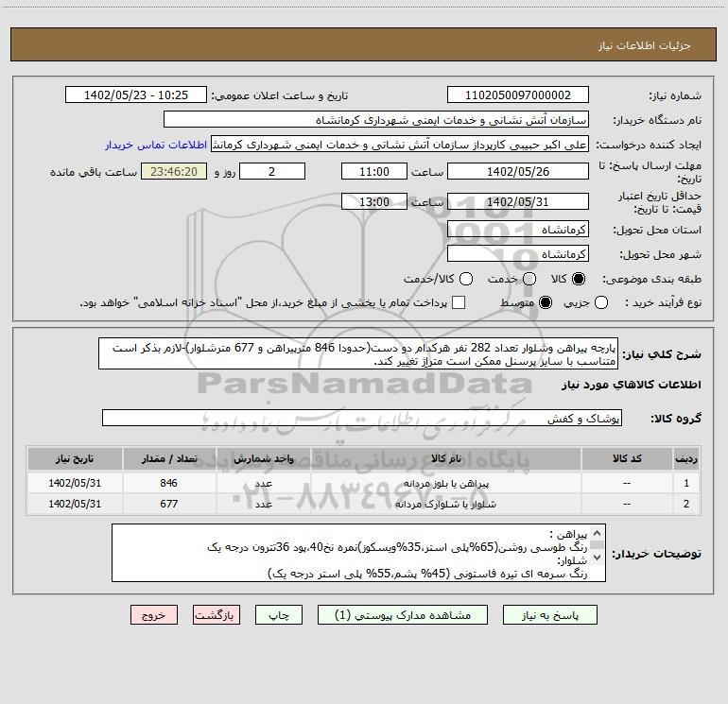
Task: Click the شرح کلی نیاز description box
Action: (358, 354)
